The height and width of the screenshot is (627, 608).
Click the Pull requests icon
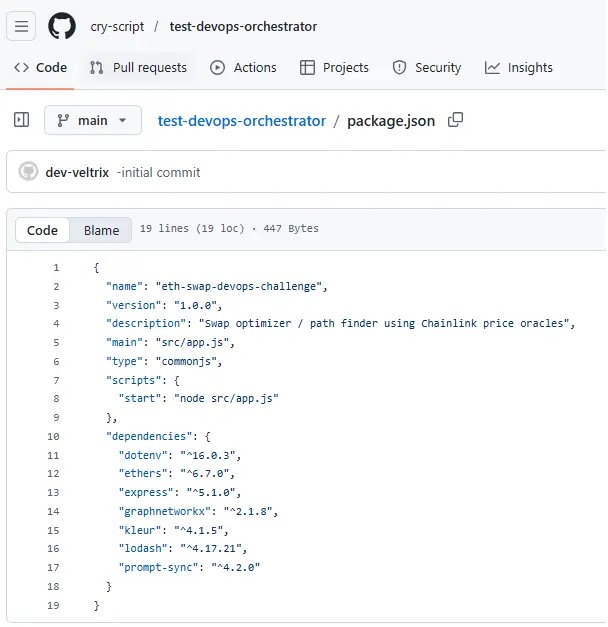[x=96, y=68]
